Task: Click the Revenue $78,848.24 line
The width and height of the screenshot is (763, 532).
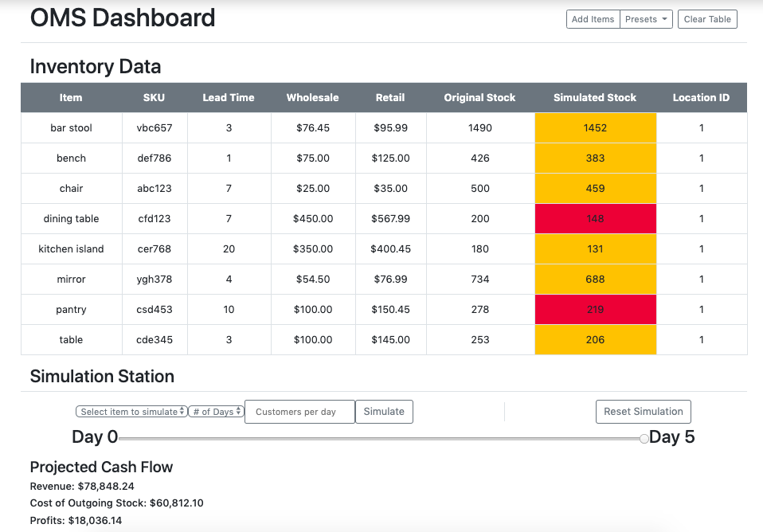Action: [82, 487]
